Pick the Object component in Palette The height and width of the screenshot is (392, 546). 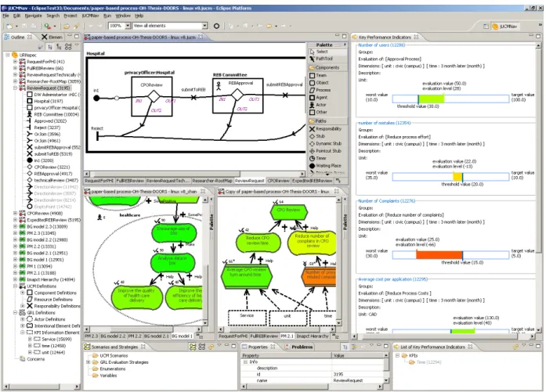322,83
